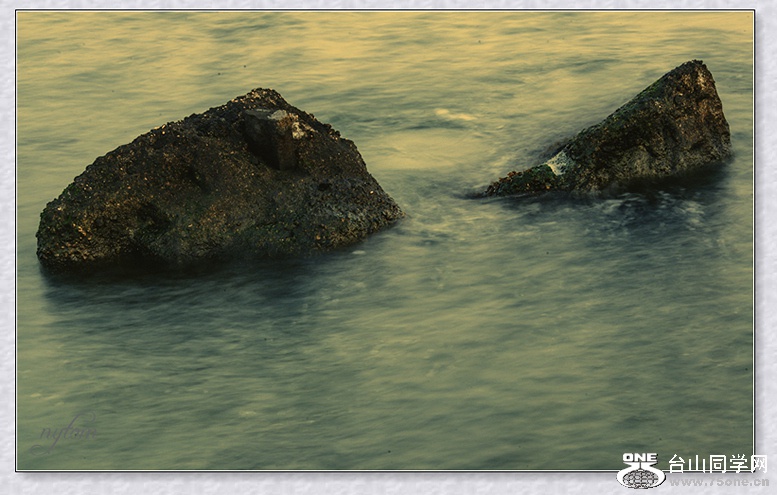Click the white patch on the right rock
Image resolution: width=777 pixels, height=495 pixels.
point(561,163)
